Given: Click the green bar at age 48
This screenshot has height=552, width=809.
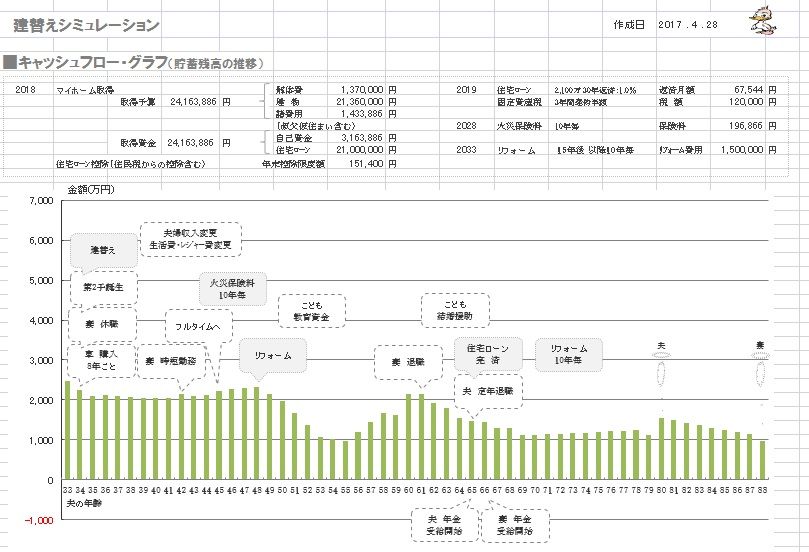Looking at the screenshot, I should pyautogui.click(x=257, y=433).
